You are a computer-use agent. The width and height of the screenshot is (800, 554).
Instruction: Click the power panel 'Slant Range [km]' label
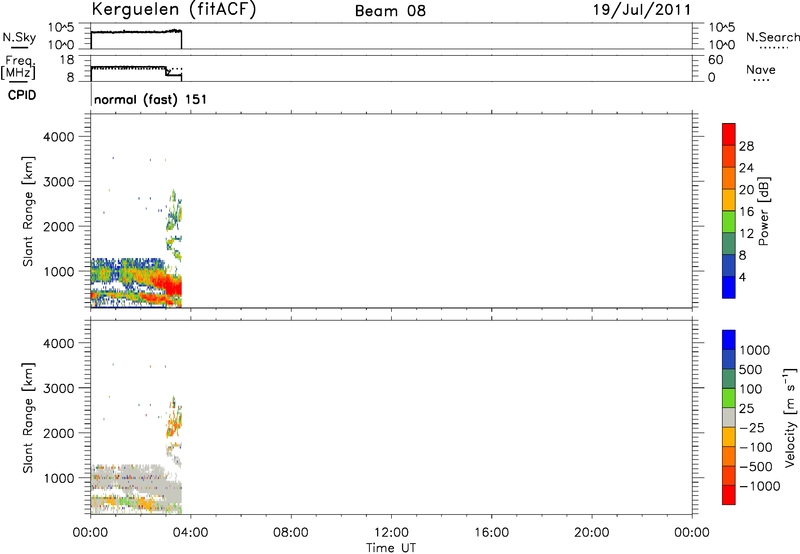pyautogui.click(x=28, y=211)
